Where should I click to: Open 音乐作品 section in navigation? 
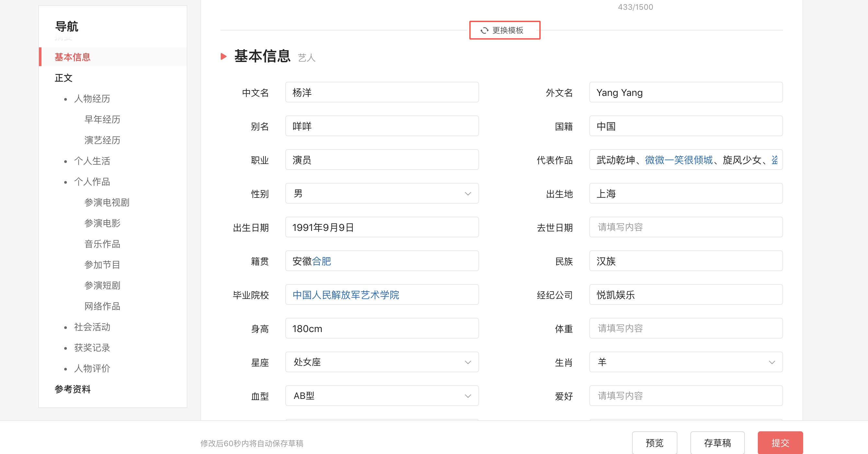102,244
